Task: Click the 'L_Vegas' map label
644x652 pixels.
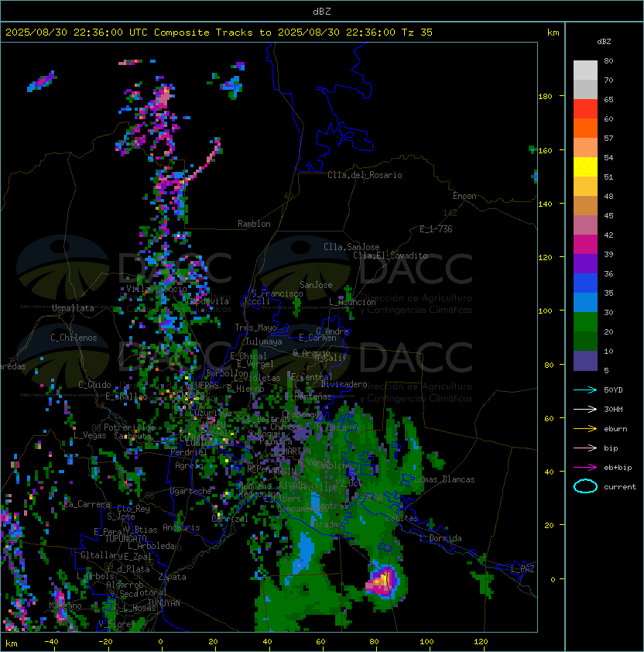Action: coord(90,435)
